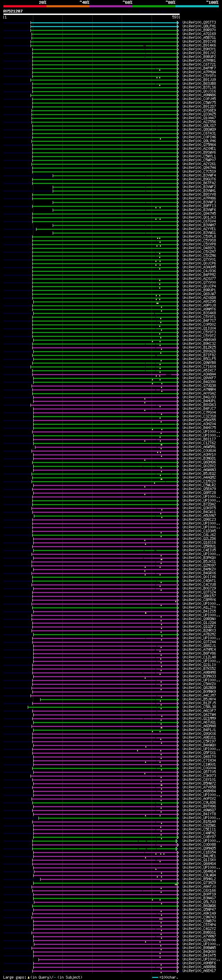Select hit label UniRef100_O48971
Image resolution: width=222 pixels, height=980 pixels.
(199, 248)
